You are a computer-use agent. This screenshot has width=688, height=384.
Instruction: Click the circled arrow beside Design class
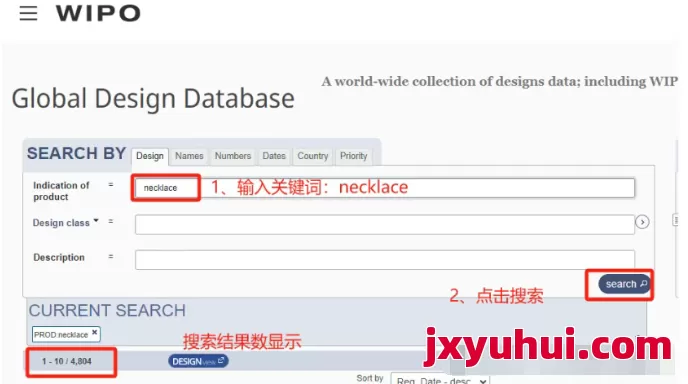coord(642,222)
